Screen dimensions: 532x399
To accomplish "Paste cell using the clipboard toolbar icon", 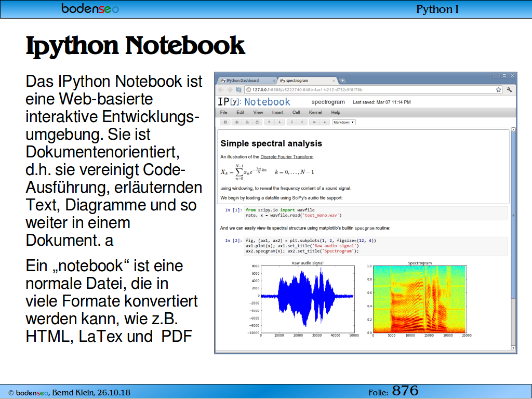I will 257,122.
